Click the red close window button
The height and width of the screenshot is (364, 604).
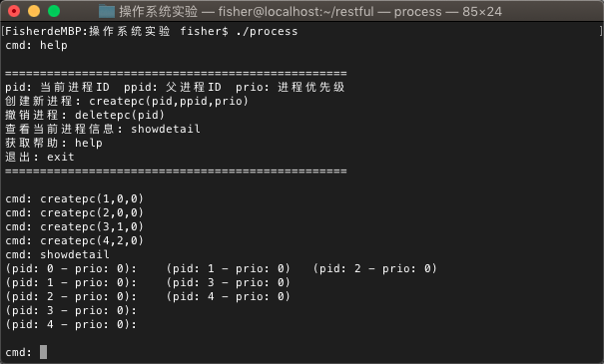click(x=14, y=11)
